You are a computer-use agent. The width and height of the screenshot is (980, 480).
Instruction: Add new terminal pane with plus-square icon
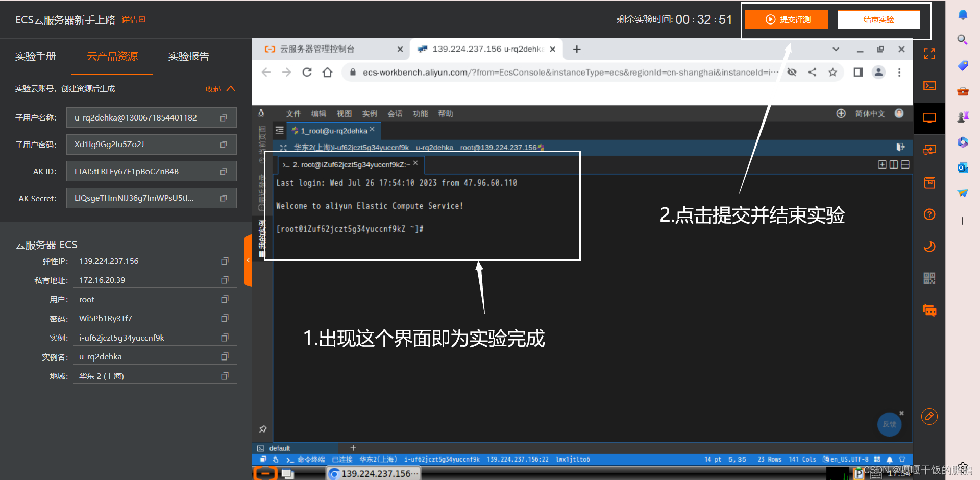click(882, 164)
